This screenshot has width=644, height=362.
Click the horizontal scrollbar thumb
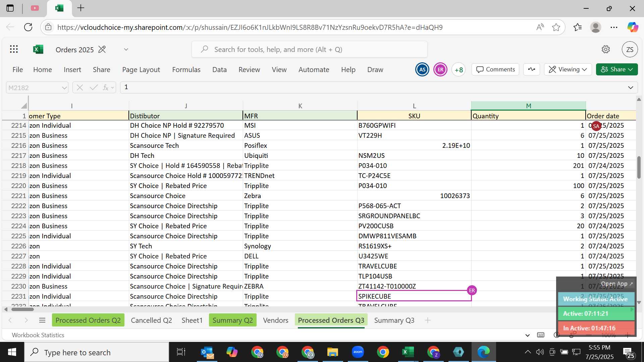click(x=22, y=309)
